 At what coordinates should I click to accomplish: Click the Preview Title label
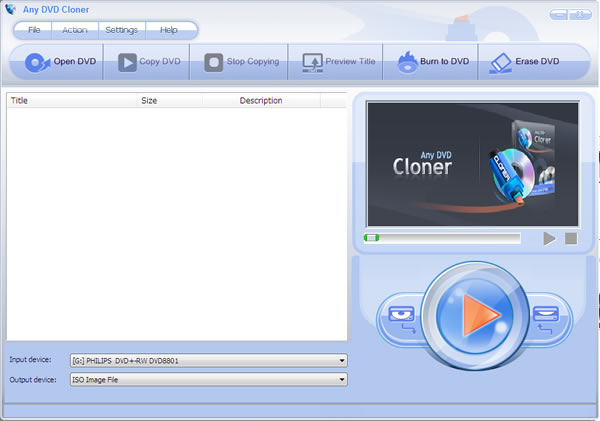pos(351,61)
